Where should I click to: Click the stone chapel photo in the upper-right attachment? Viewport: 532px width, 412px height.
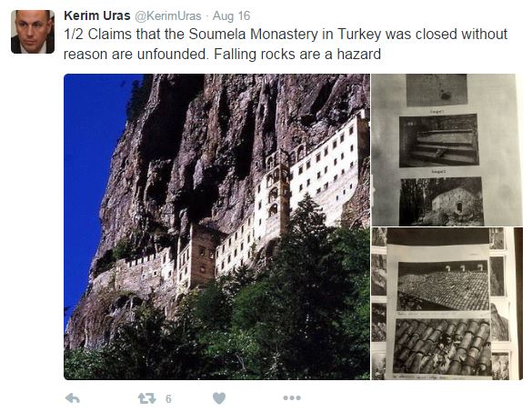click(x=441, y=201)
